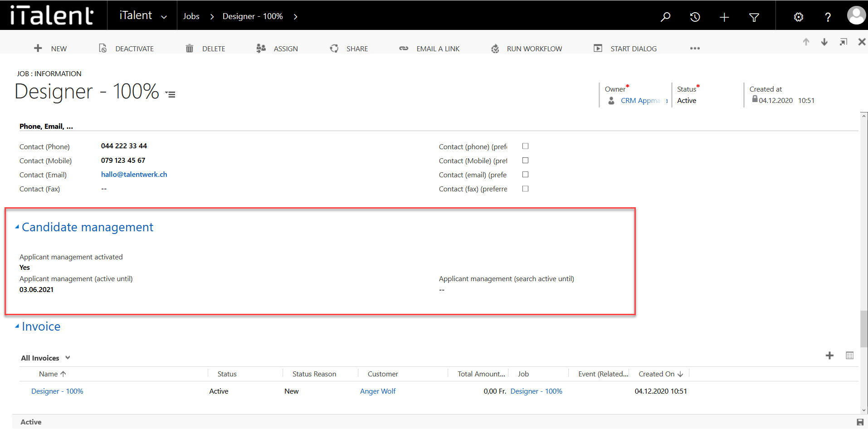Open form selector next to title
868x429 pixels.
(170, 94)
